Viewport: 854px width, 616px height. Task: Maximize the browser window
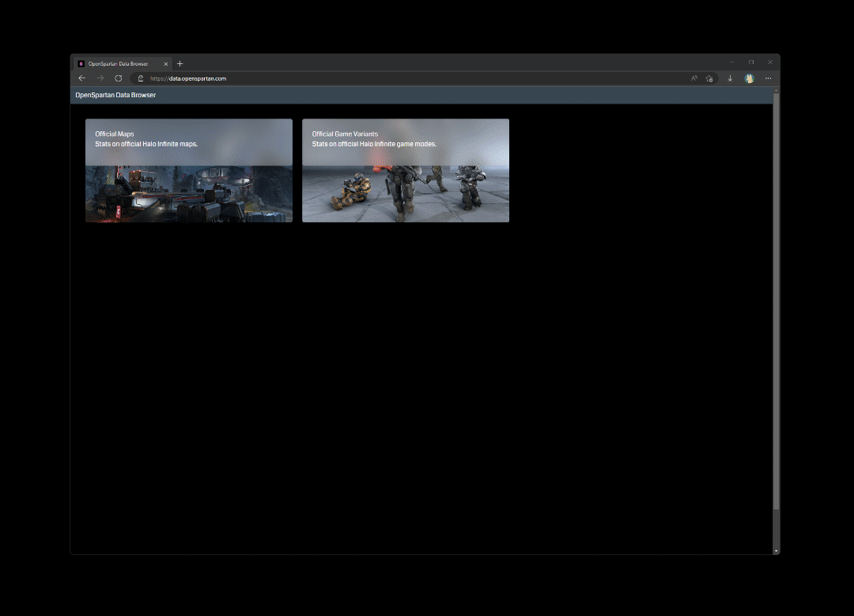click(x=751, y=62)
